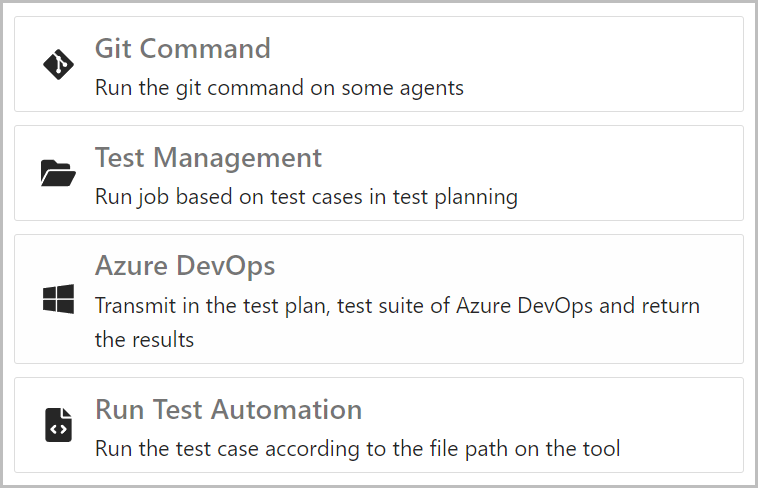Select the Git Command card's empty right area

pyautogui.click(x=604, y=64)
